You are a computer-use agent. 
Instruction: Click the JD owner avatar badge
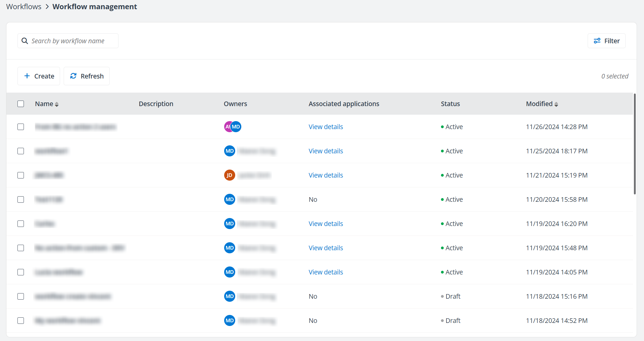click(229, 175)
